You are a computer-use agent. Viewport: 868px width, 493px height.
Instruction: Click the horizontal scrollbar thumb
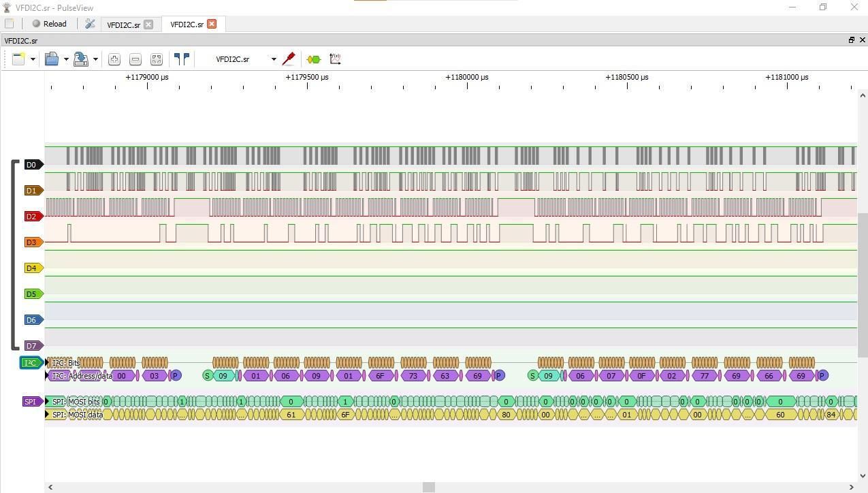(x=428, y=487)
